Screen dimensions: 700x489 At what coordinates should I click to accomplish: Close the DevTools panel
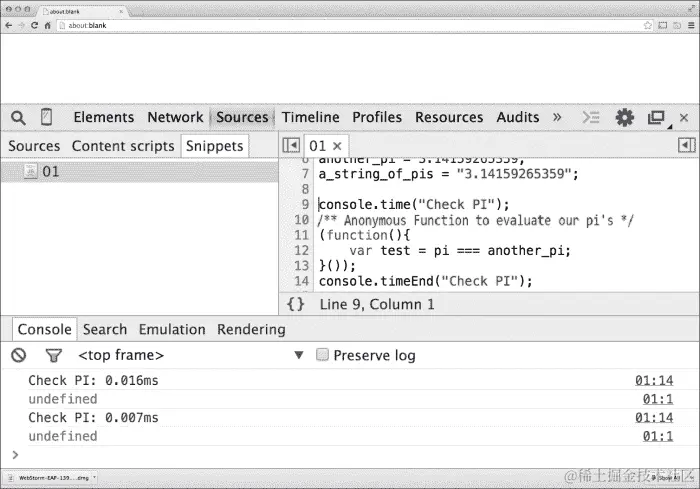pyautogui.click(x=683, y=117)
